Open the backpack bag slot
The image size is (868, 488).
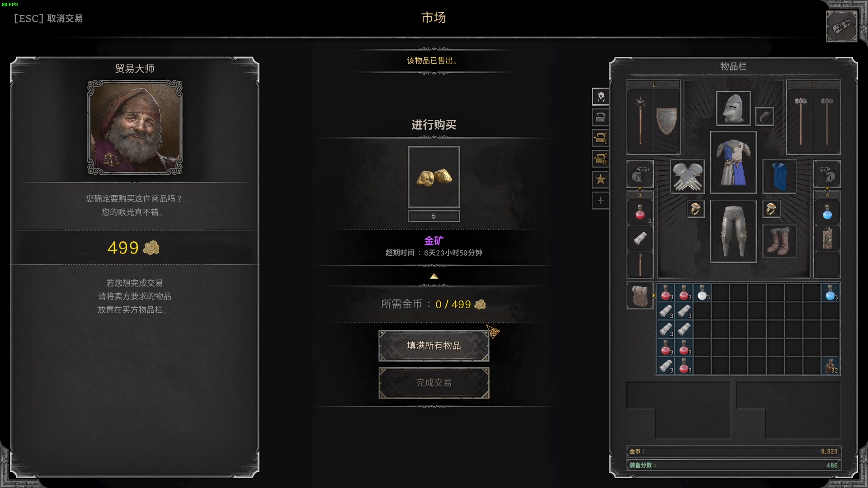[639, 296]
